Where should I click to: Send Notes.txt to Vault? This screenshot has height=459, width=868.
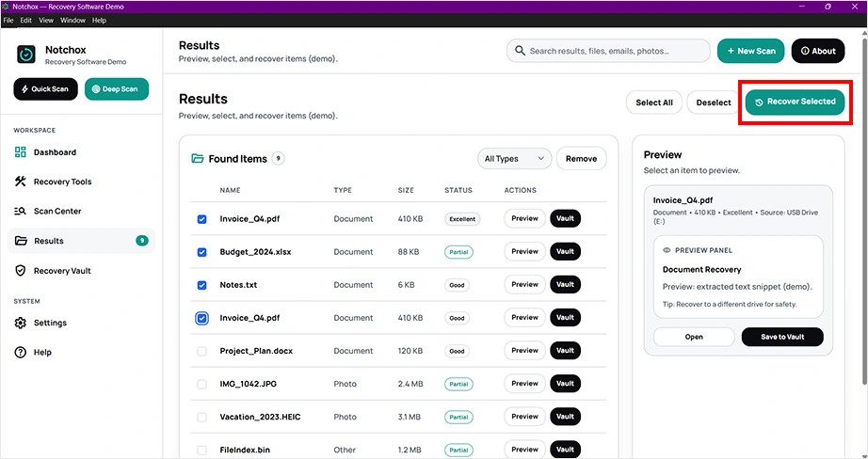click(565, 285)
